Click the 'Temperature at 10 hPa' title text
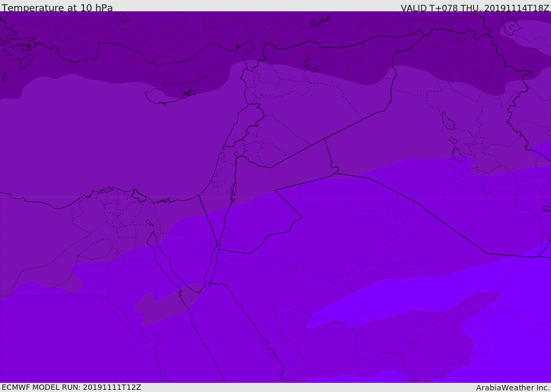This screenshot has height=392, width=551. 57,8
